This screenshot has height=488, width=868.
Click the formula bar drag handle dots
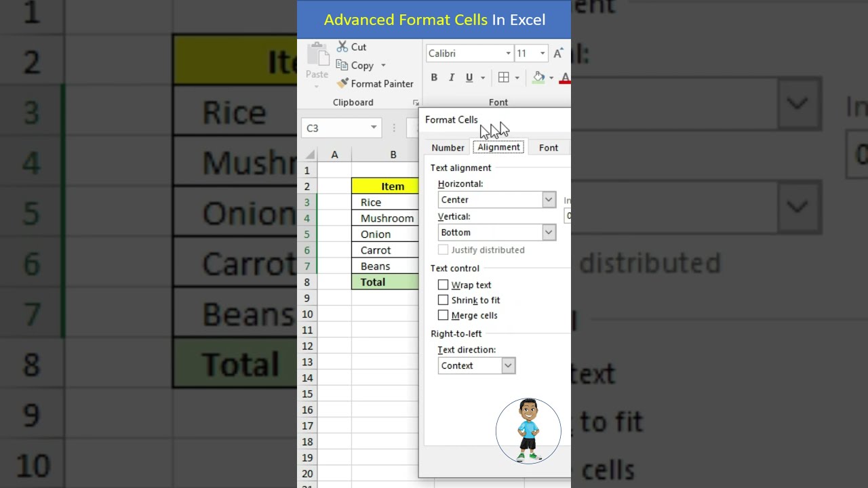[394, 127]
